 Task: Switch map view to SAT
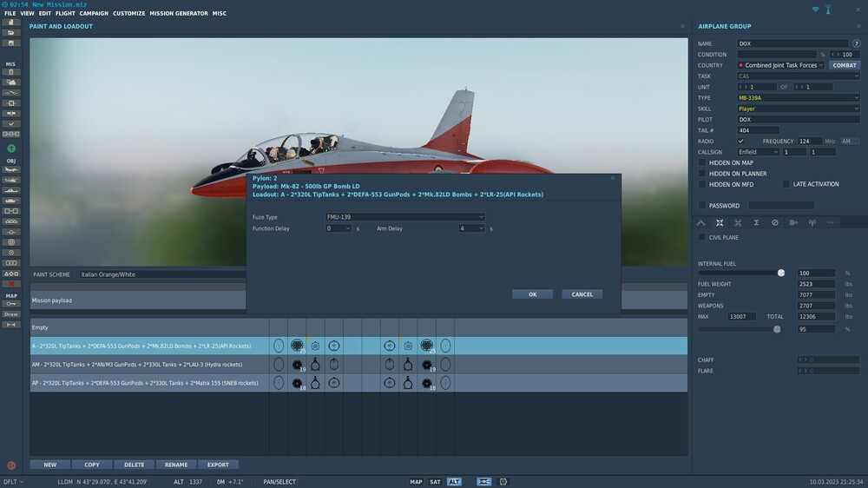coord(435,482)
